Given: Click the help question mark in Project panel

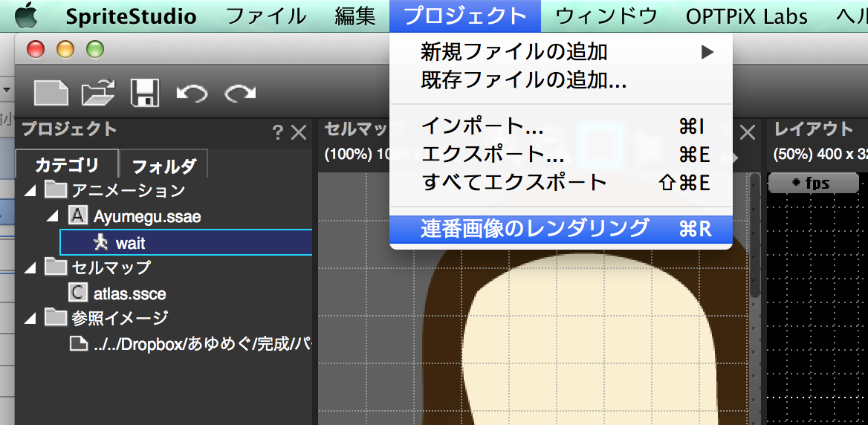Looking at the screenshot, I should 277,132.
